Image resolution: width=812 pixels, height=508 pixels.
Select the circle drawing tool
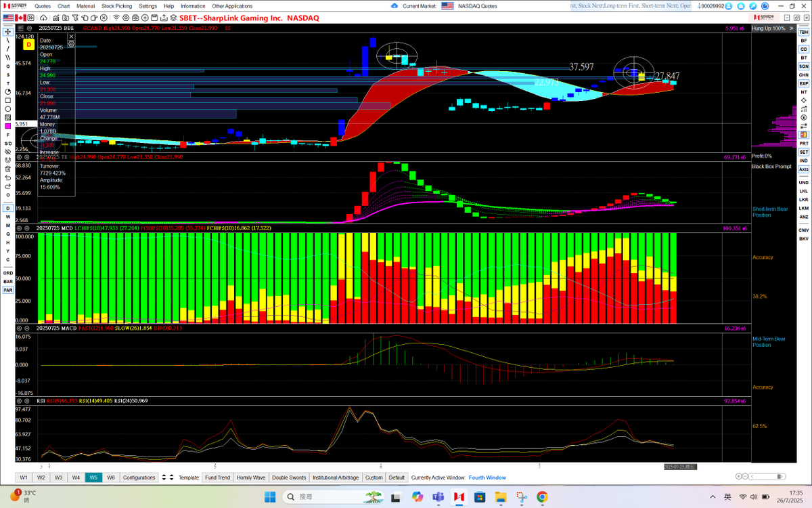coord(8,109)
